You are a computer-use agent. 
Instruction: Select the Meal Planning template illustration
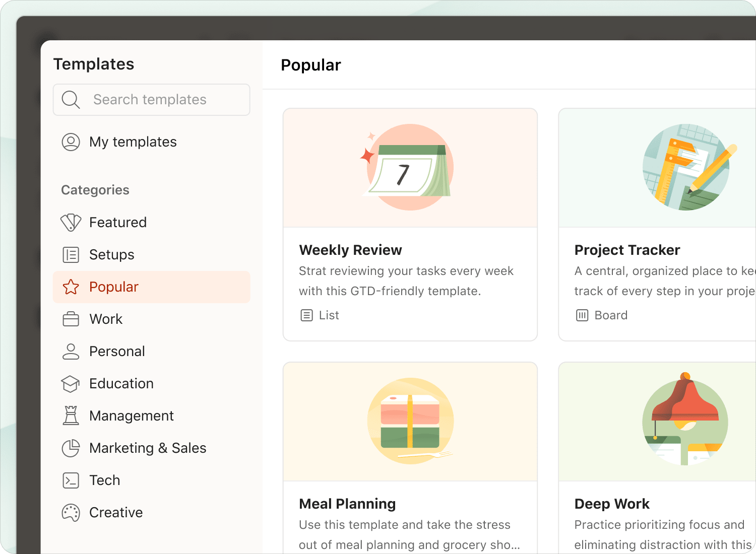410,421
